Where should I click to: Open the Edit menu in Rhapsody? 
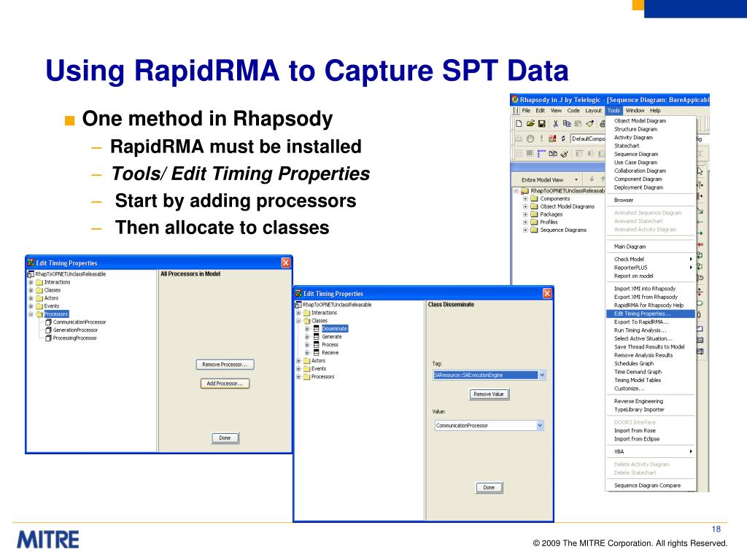coord(541,111)
